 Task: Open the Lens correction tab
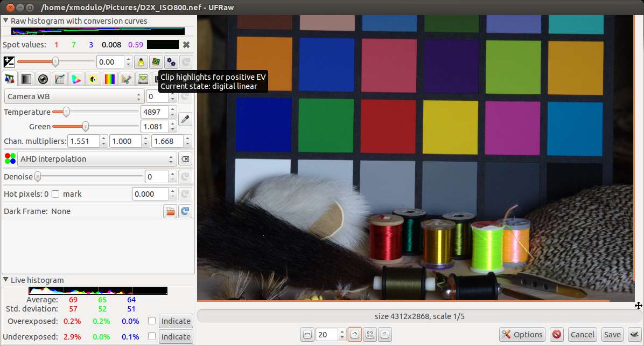click(x=43, y=79)
